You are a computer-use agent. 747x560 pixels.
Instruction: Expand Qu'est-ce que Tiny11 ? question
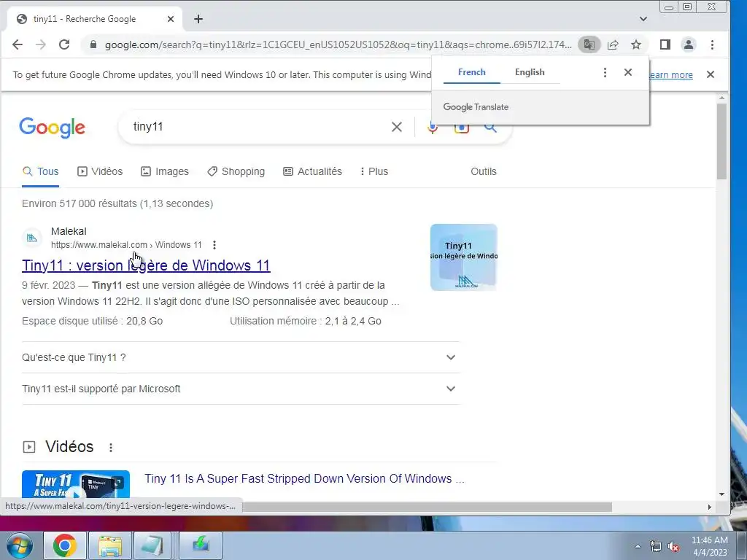point(240,357)
